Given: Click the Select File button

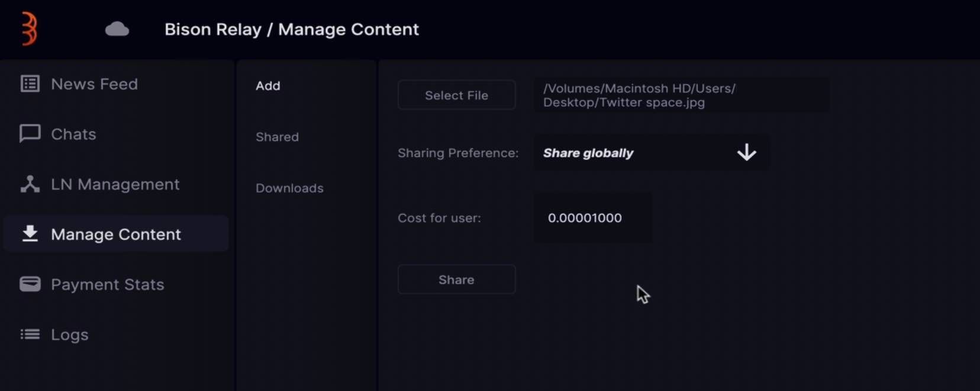Looking at the screenshot, I should tap(456, 95).
